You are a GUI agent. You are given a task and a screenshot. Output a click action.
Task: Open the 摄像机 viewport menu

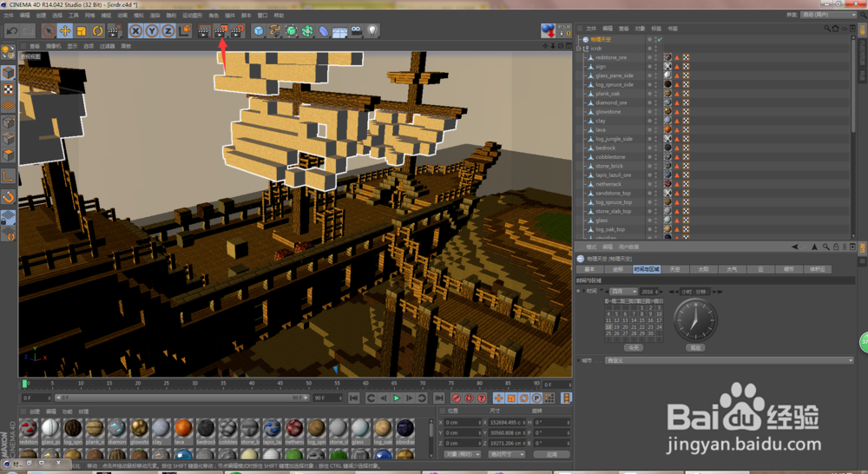click(54, 46)
